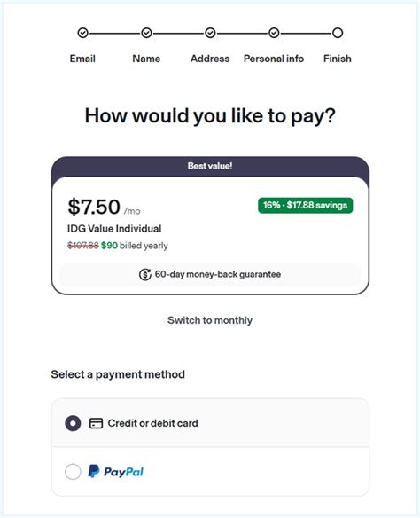Click the Best value! banner

pyautogui.click(x=210, y=166)
